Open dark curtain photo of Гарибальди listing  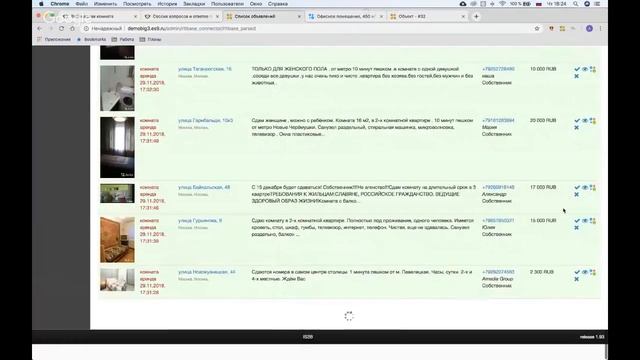point(117,147)
